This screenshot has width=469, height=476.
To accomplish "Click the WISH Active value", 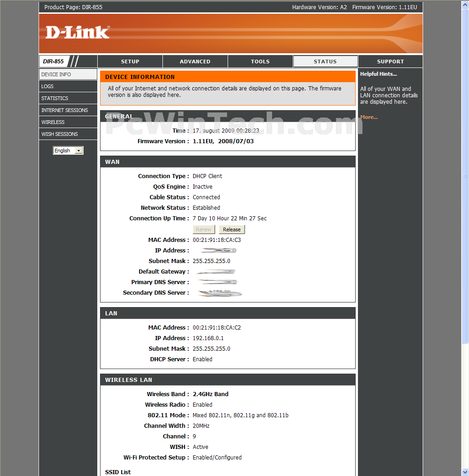I will [201, 447].
